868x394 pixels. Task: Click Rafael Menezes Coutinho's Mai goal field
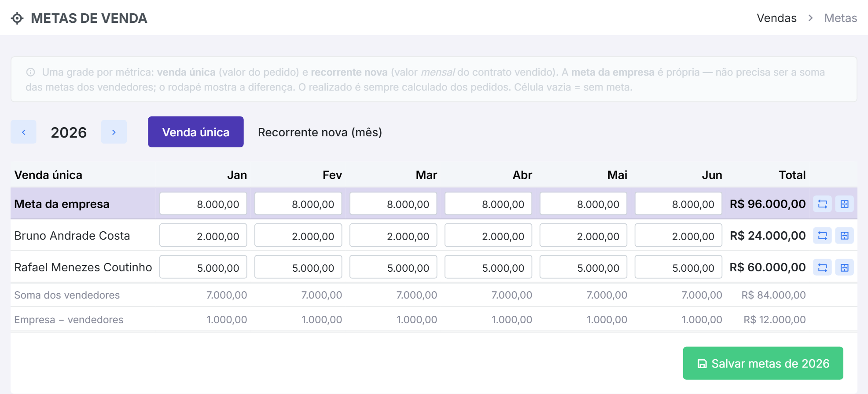(584, 267)
